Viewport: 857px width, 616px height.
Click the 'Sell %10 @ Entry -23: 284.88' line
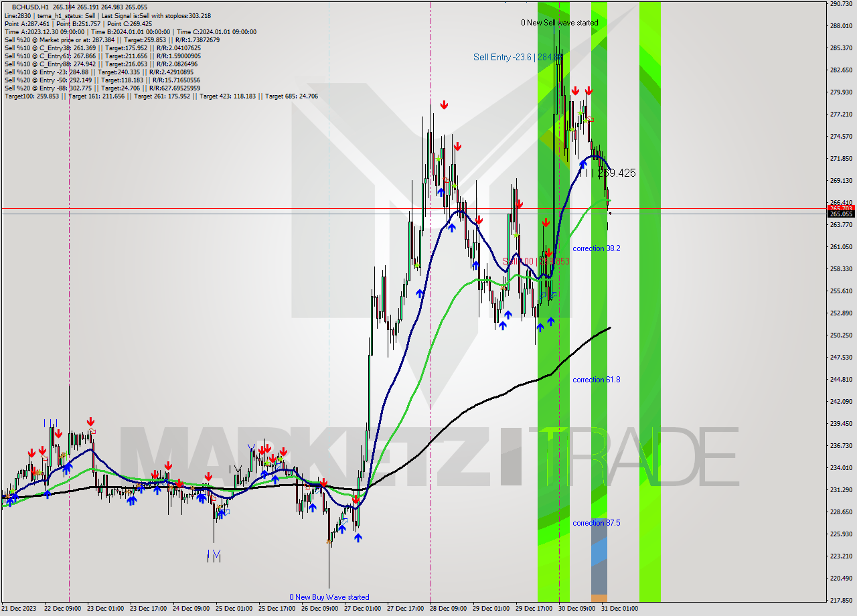(100, 72)
